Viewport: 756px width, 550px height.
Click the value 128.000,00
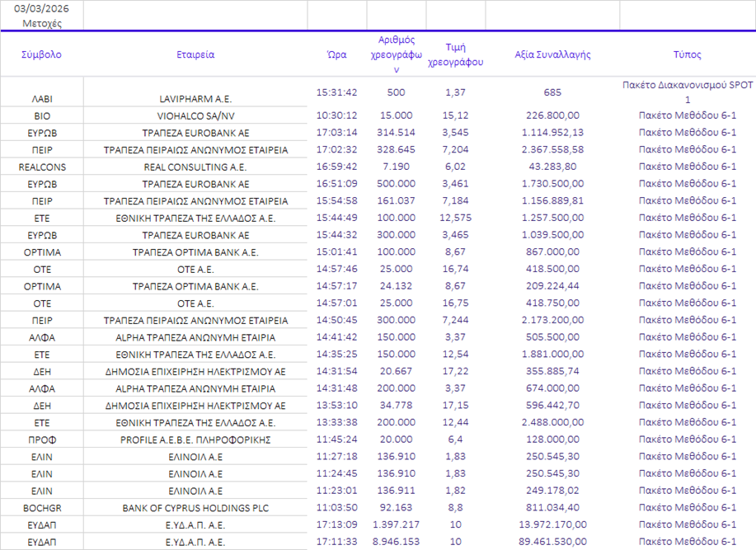(552, 440)
